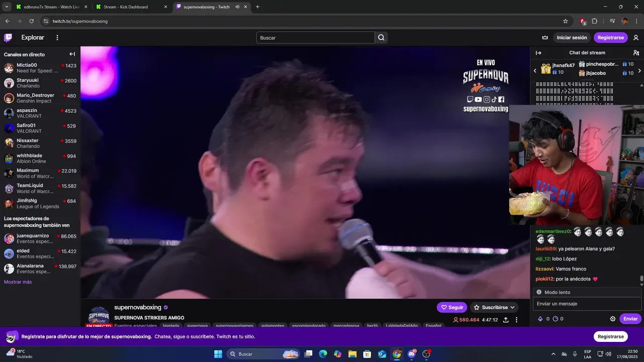Open a new browser tab
644x362 pixels.
point(258,7)
